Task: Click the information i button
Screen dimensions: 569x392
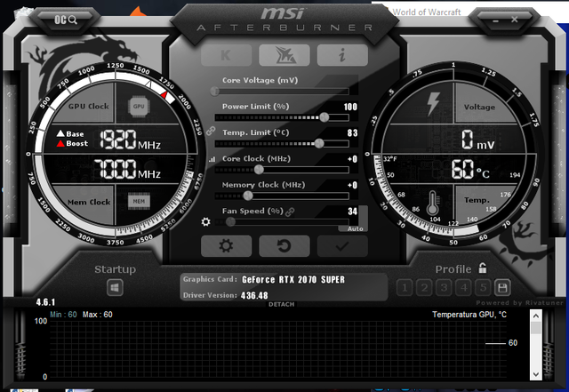Action: tap(343, 55)
